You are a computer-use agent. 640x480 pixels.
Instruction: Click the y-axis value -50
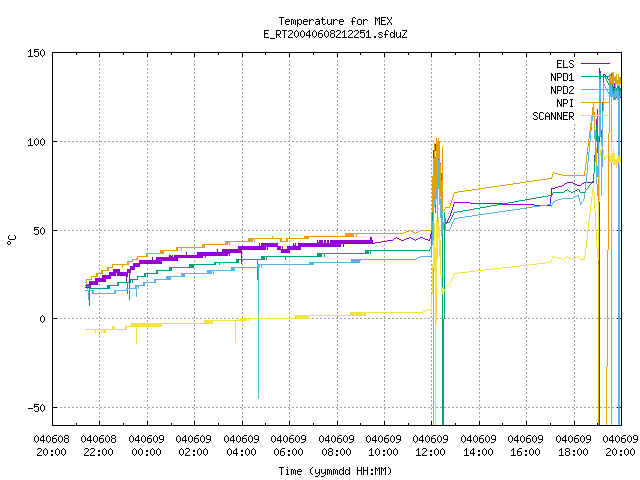pyautogui.click(x=36, y=408)
